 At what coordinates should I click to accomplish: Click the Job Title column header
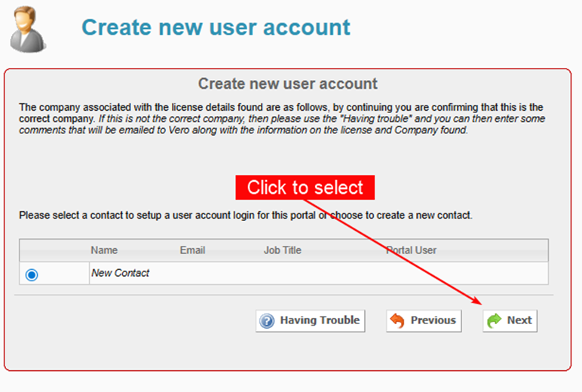[x=282, y=250]
